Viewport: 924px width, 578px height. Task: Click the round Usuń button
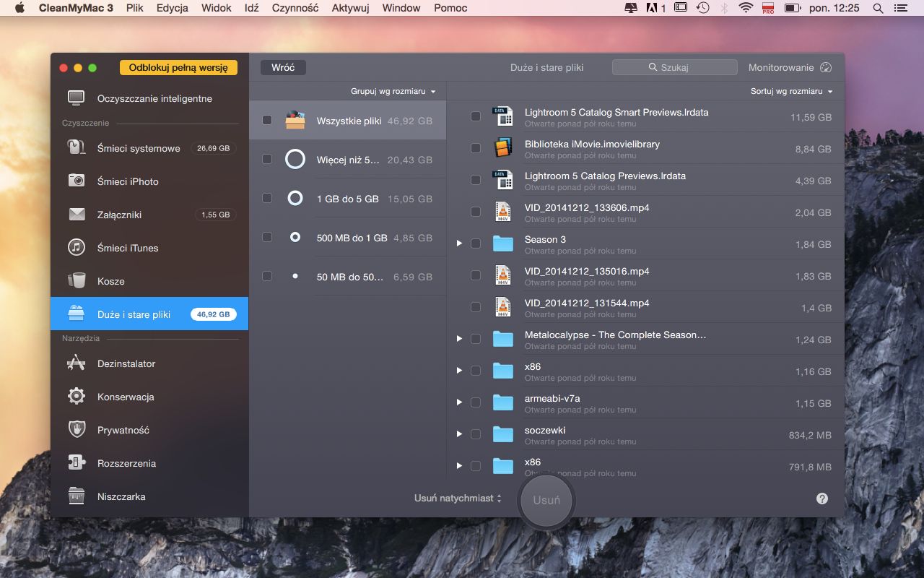point(546,500)
